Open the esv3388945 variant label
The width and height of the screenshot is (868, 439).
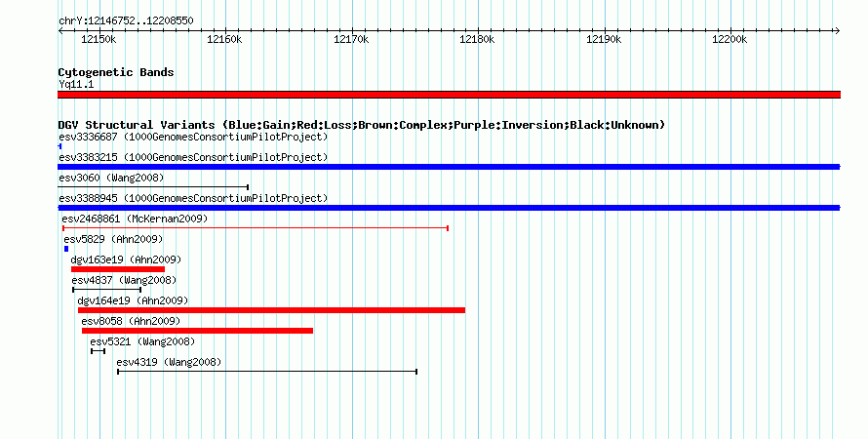[x=193, y=198]
